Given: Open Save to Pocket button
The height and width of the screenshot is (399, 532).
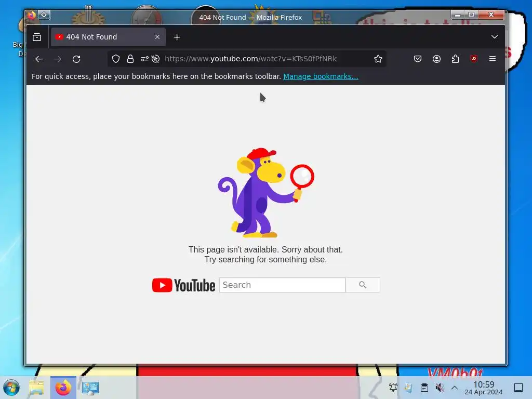Looking at the screenshot, I should tap(418, 59).
